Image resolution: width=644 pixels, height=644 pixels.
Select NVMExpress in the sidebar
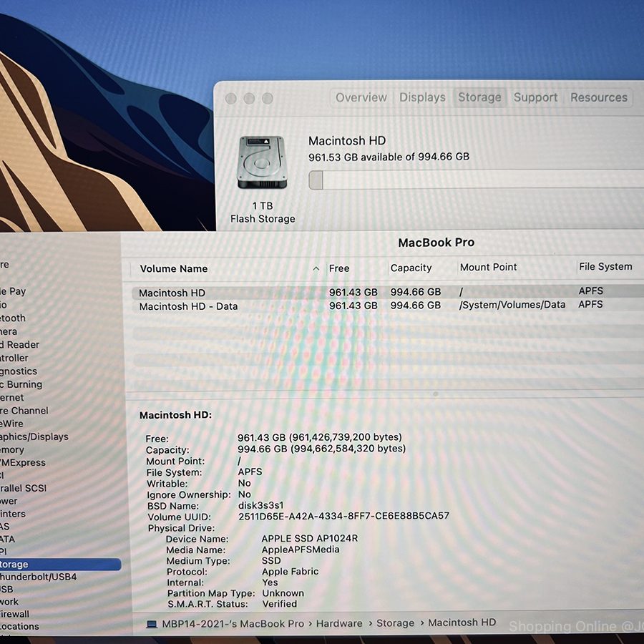coord(23,462)
